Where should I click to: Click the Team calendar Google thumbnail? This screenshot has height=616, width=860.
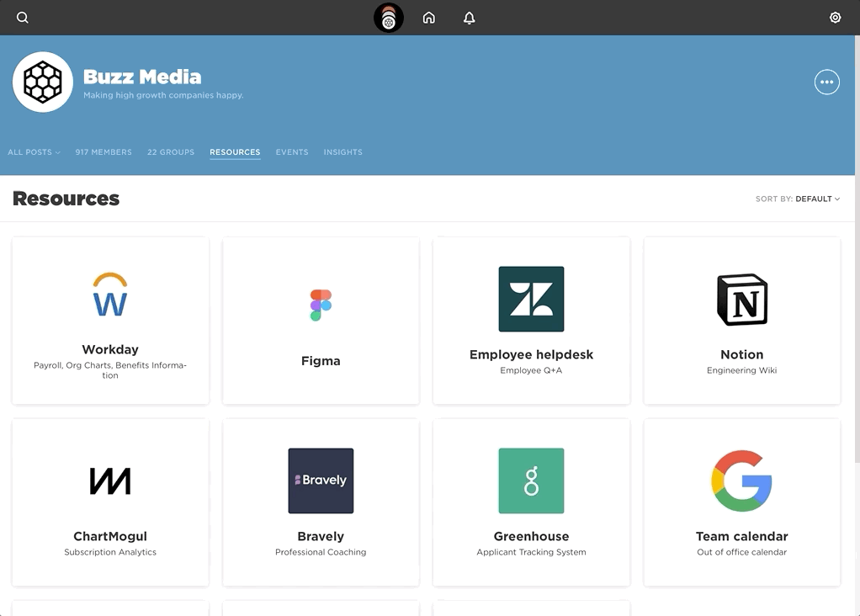pos(741,481)
